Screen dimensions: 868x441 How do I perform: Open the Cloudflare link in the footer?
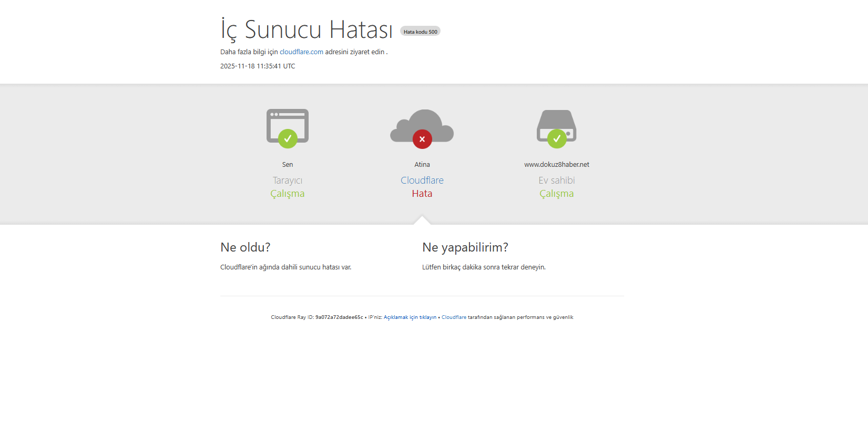pyautogui.click(x=454, y=317)
